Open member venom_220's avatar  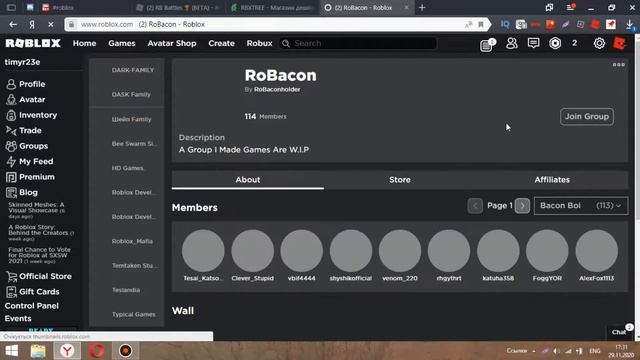tap(400, 251)
